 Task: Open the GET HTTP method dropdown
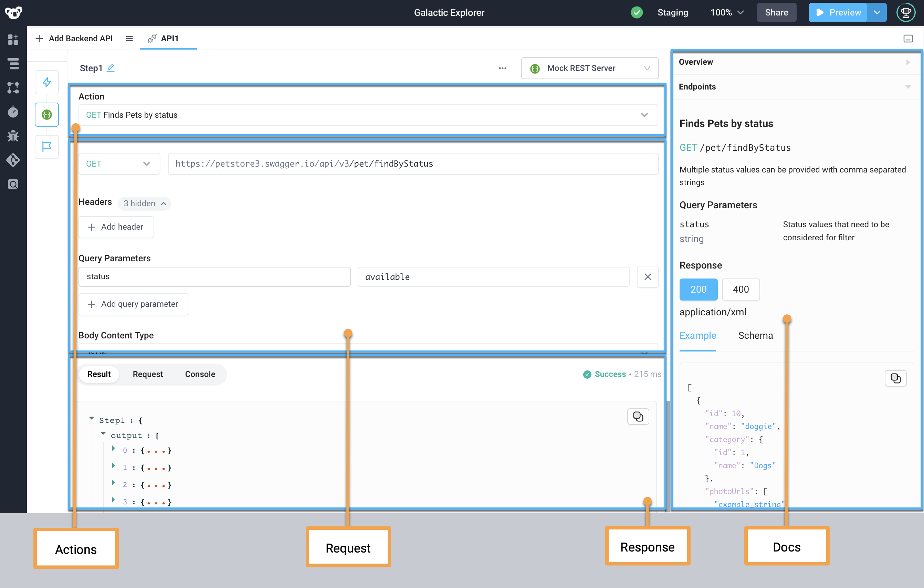pyautogui.click(x=119, y=164)
